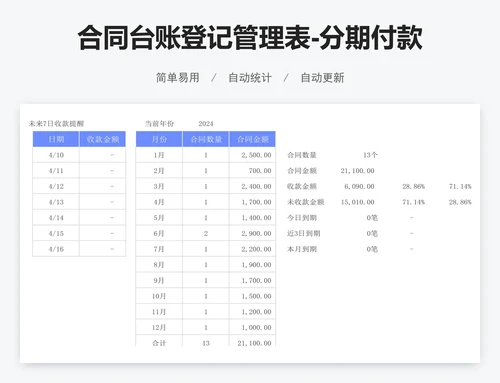
Task: Select the date cell 4/10
Action: click(x=56, y=155)
